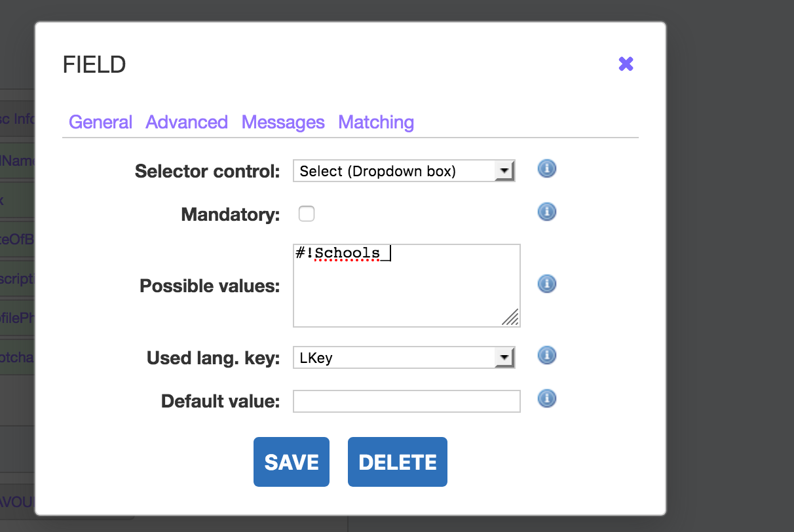Enable the Mandatory checkbox
The width and height of the screenshot is (794, 532).
[307, 214]
